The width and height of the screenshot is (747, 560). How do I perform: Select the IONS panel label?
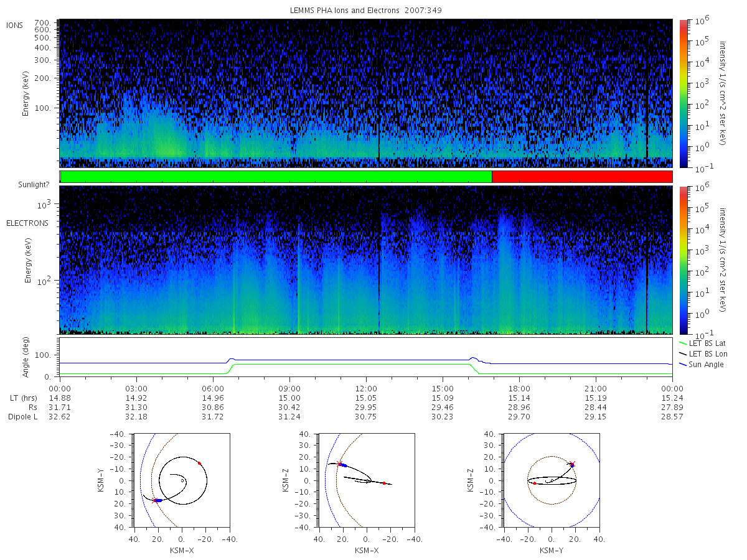coord(15,25)
